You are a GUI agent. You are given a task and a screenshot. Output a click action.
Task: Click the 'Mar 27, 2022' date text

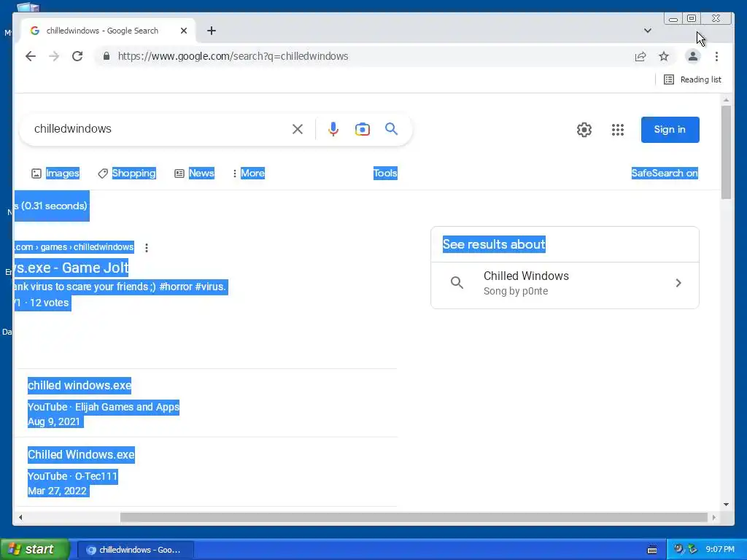click(x=58, y=491)
